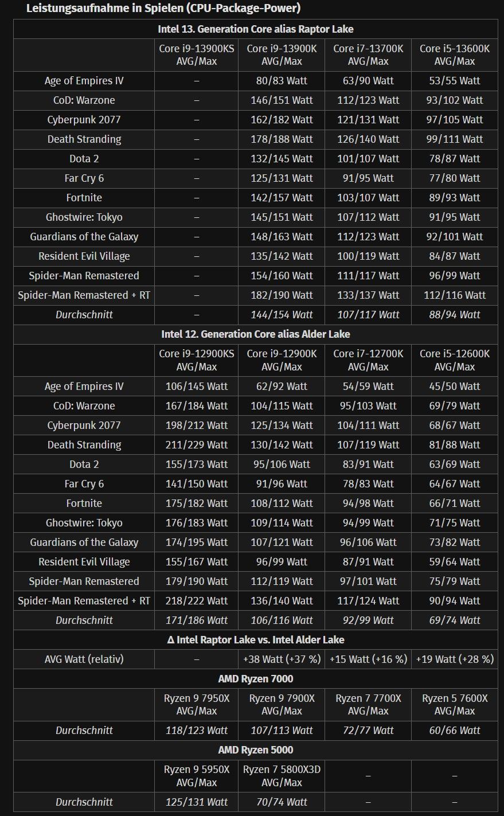The height and width of the screenshot is (816, 504).
Task: Select the AVG Watt (relativ) row label
Action: [x=84, y=659]
